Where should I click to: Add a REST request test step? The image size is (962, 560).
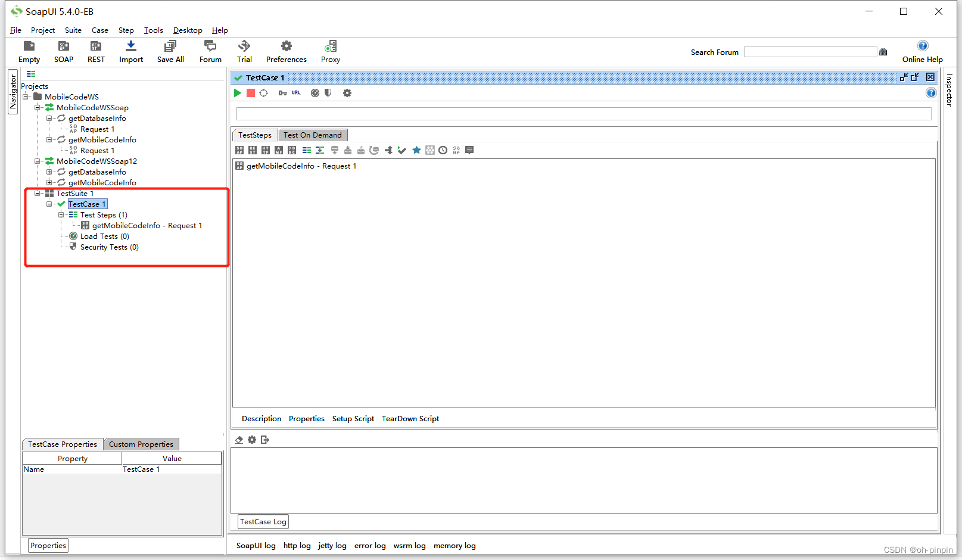(x=252, y=150)
